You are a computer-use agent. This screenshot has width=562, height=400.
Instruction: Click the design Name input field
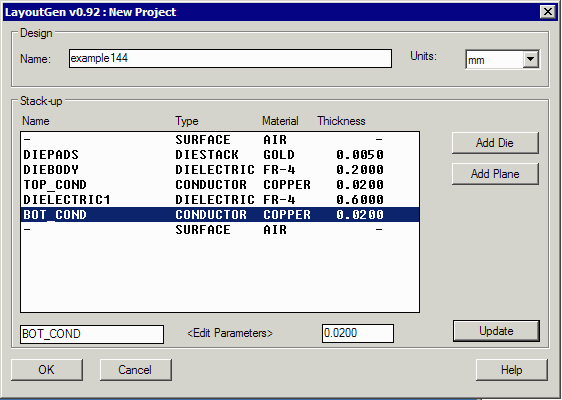230,58
